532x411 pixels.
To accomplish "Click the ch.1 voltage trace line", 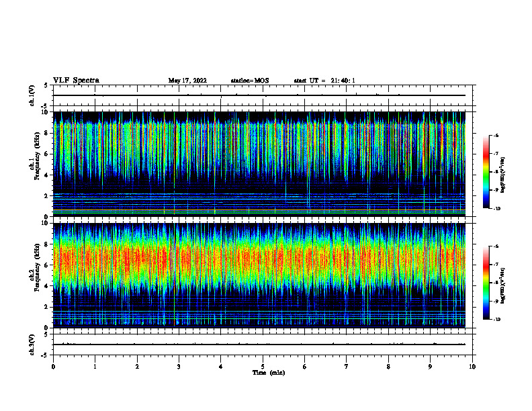I will (x=259, y=95).
